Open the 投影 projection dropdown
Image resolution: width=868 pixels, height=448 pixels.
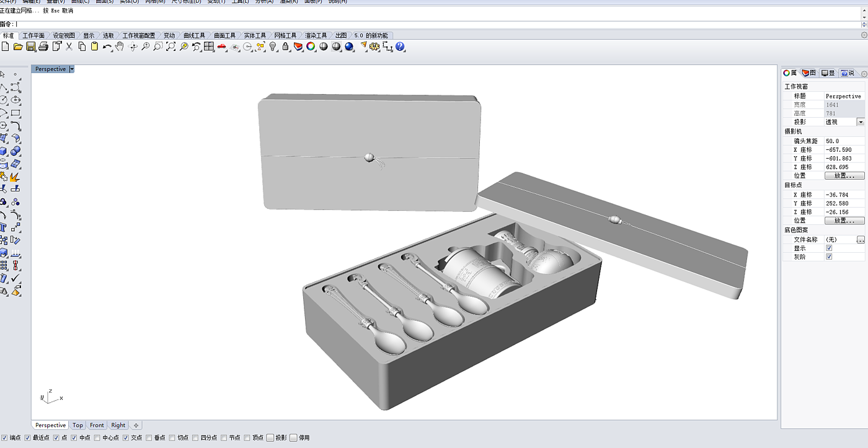coord(860,122)
